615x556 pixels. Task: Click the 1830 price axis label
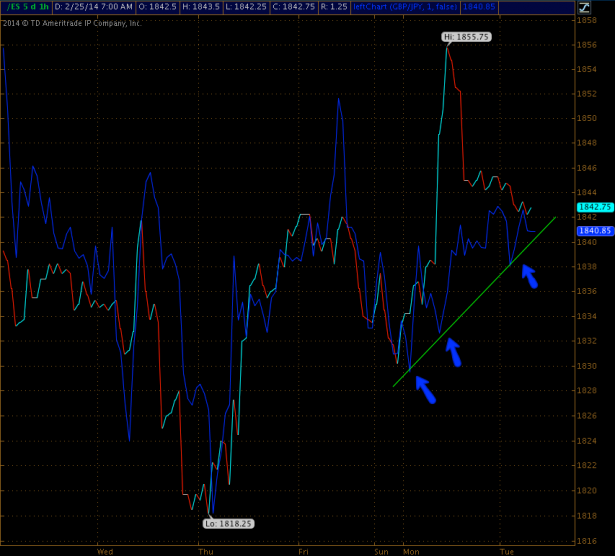tap(586, 366)
